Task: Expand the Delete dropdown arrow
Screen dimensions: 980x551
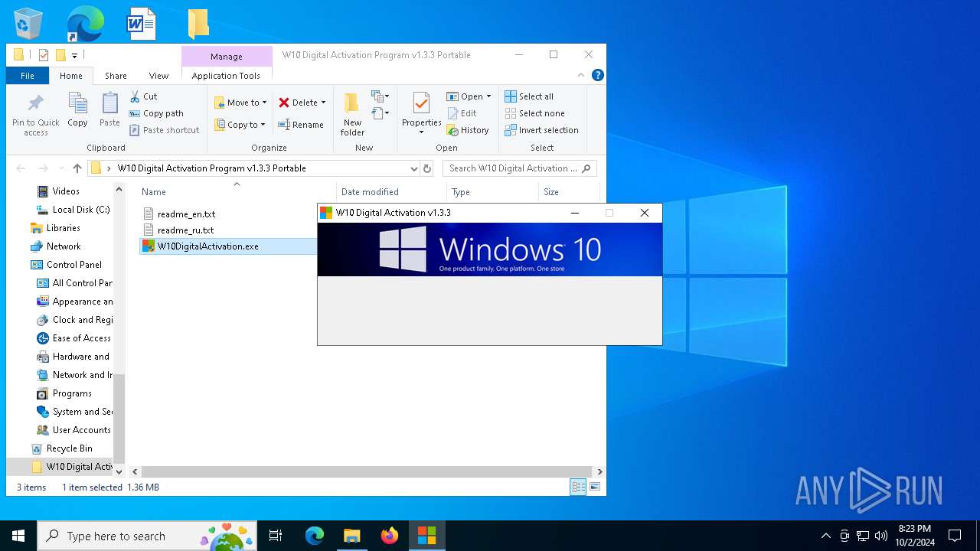Action: pos(323,103)
